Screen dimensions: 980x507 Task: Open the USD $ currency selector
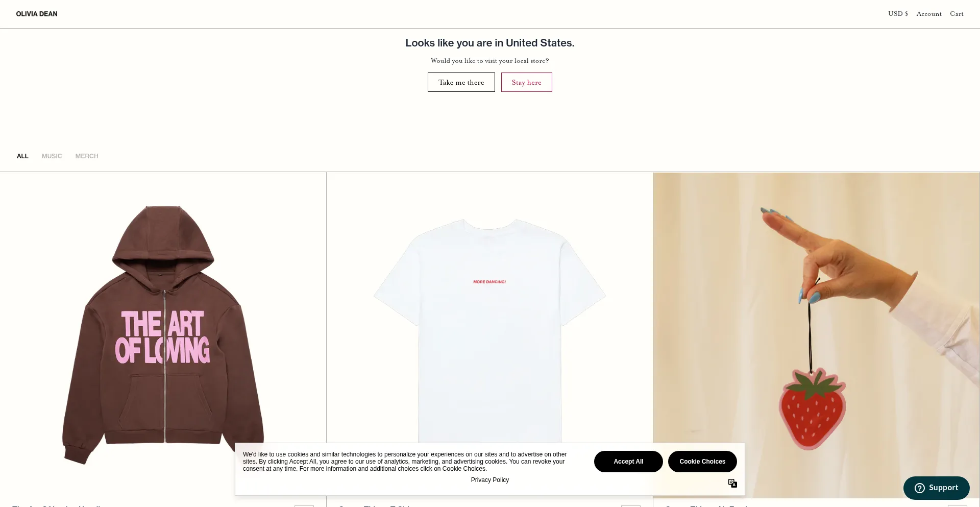coord(898,14)
